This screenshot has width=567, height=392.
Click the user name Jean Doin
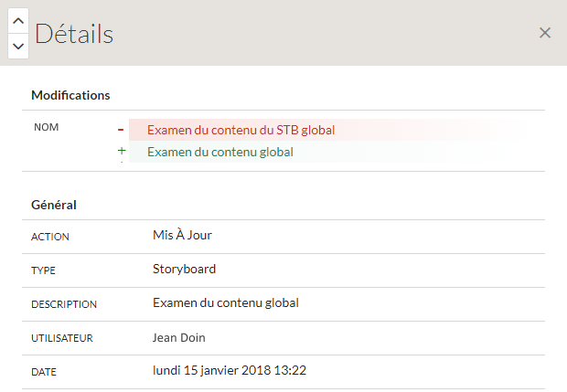pos(178,337)
